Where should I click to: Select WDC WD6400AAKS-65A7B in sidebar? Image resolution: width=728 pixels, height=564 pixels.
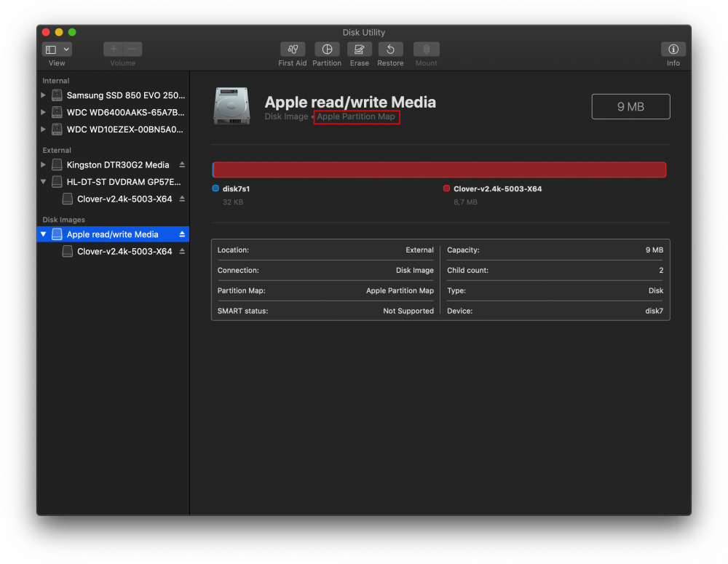(x=113, y=112)
